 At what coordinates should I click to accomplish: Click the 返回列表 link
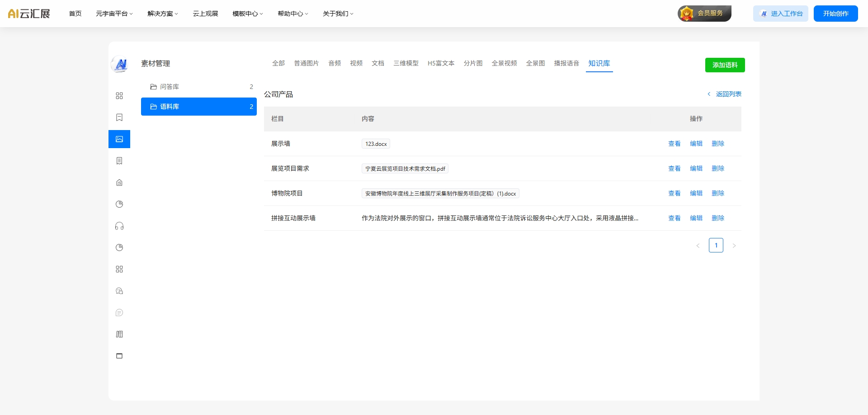coord(728,94)
